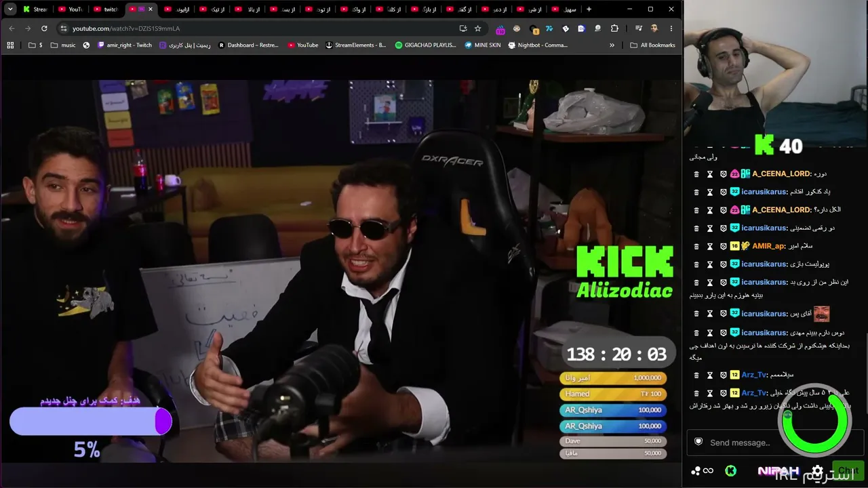Switch to the Kick 'Stream' tab
Image resolution: width=868 pixels, height=488 pixels.
(35, 9)
